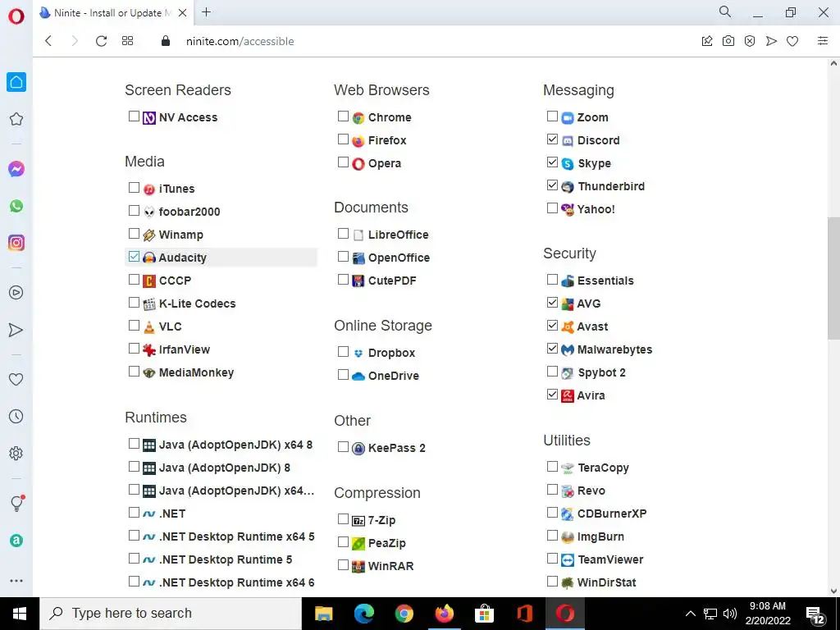Open File Explorer from taskbar

(x=323, y=614)
